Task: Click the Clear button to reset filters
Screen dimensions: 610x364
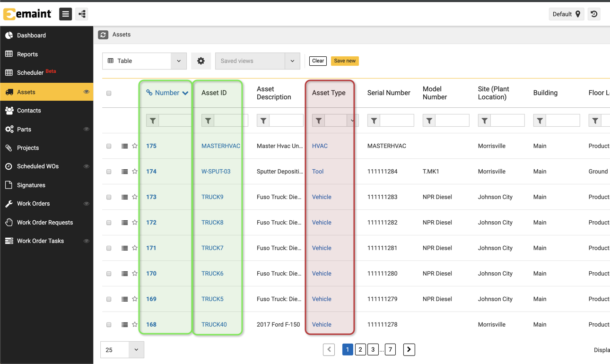Action: point(318,61)
